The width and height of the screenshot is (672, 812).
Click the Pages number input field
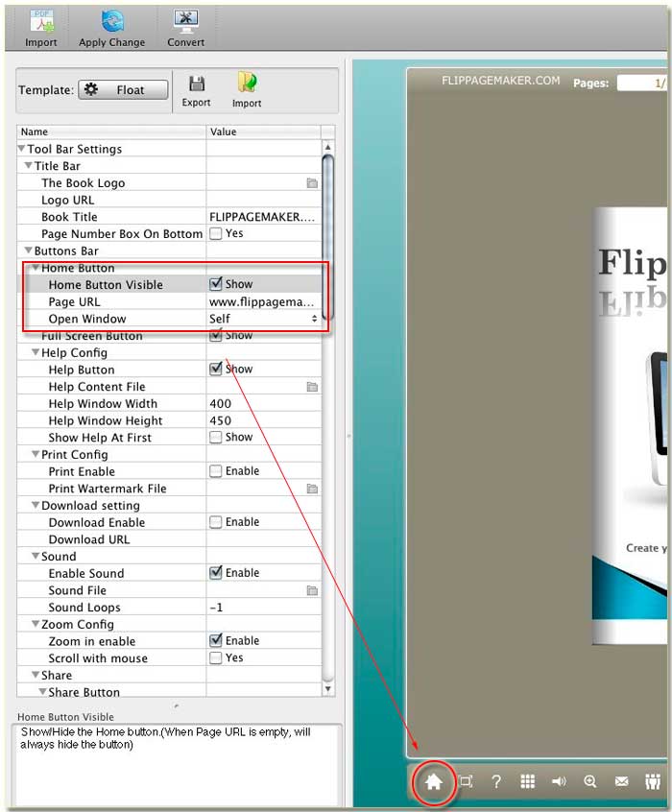pos(642,83)
